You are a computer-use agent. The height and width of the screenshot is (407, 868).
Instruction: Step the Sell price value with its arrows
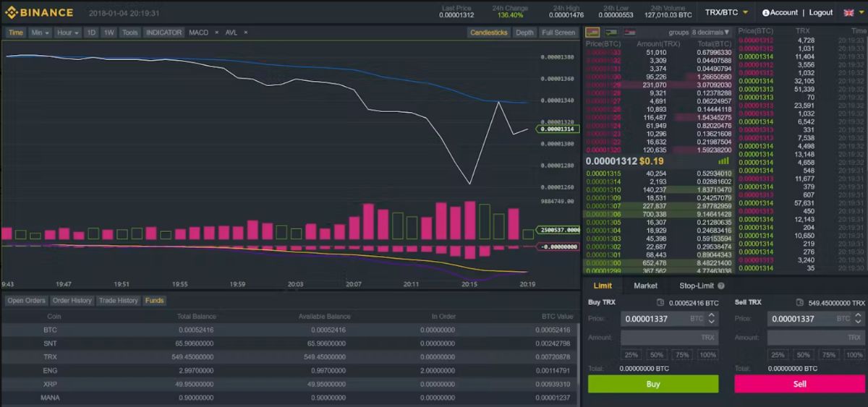(858, 318)
